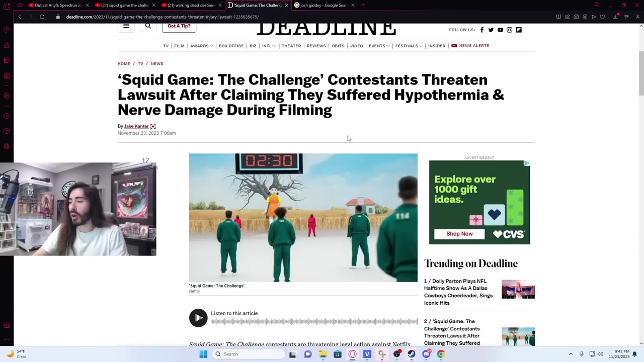The image size is (644, 362).
Task: Open OBS Studio from the taskbar
Action: (x=397, y=354)
